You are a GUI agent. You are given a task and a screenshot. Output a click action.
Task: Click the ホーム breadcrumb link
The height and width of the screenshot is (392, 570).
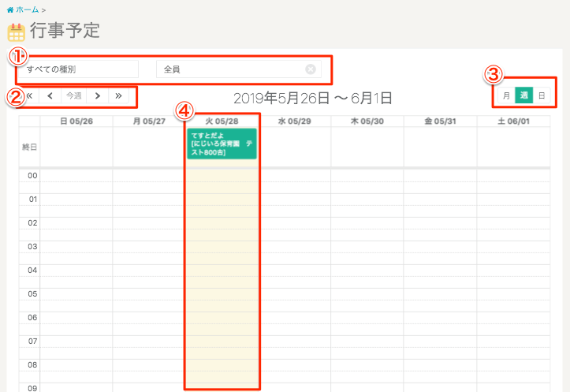coord(27,9)
